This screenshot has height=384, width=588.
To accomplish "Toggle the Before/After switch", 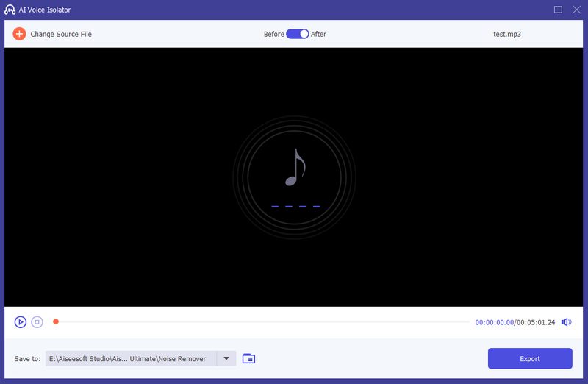I will [297, 34].
